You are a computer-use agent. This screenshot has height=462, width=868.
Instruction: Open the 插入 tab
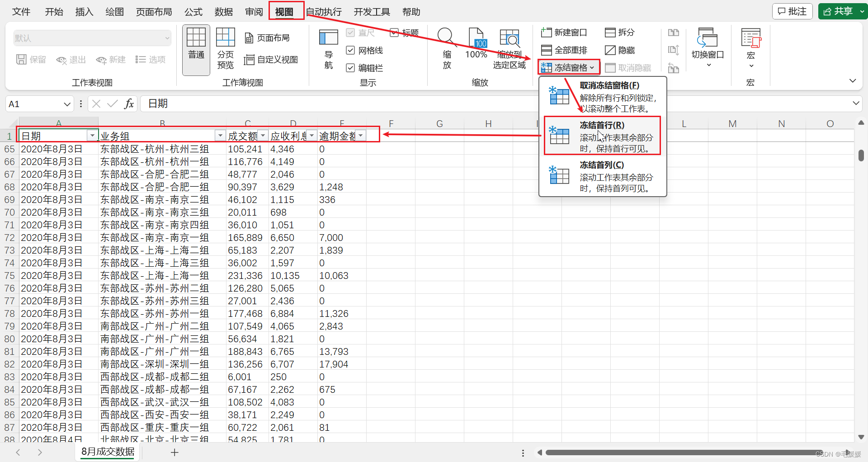click(x=84, y=12)
